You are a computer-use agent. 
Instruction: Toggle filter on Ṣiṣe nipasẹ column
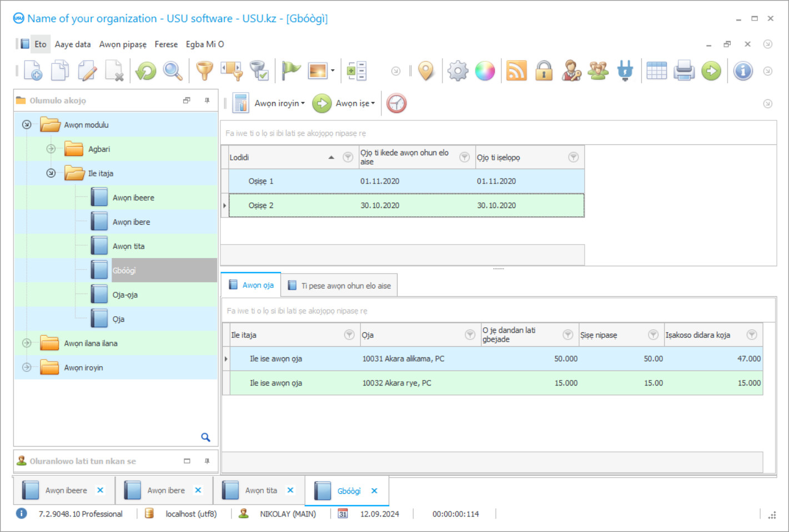coord(654,335)
